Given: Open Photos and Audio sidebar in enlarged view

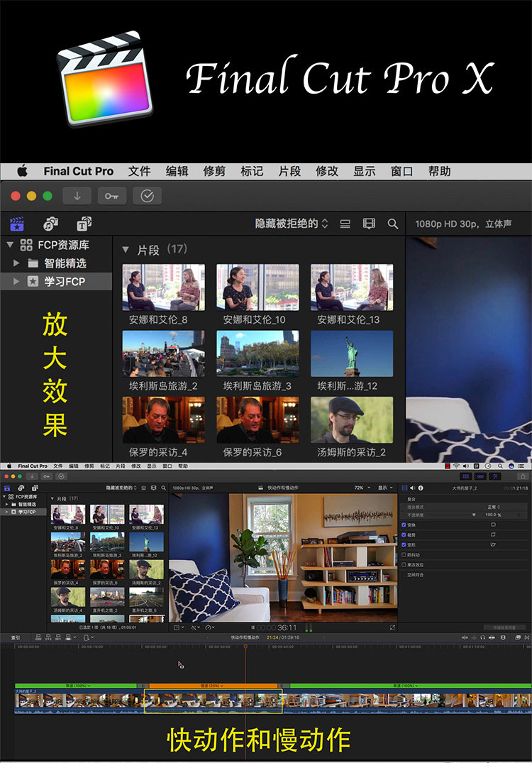Looking at the screenshot, I should [50, 224].
